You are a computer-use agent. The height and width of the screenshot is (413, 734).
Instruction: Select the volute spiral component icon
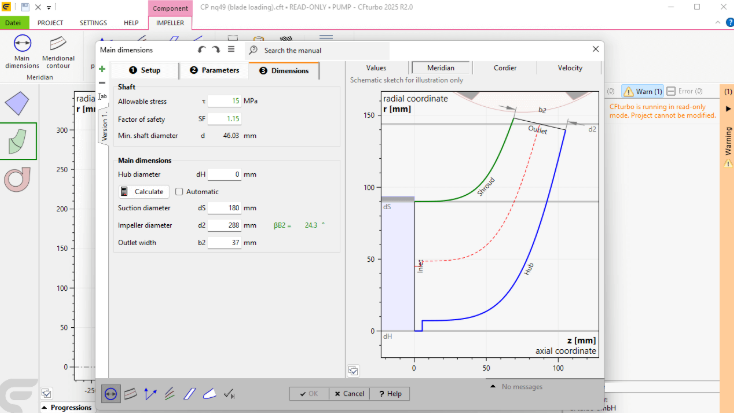[17, 180]
